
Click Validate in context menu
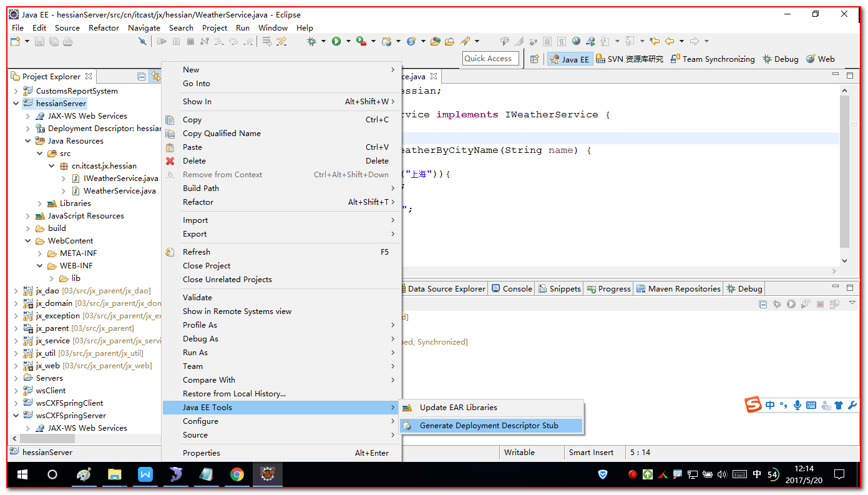click(281, 298)
